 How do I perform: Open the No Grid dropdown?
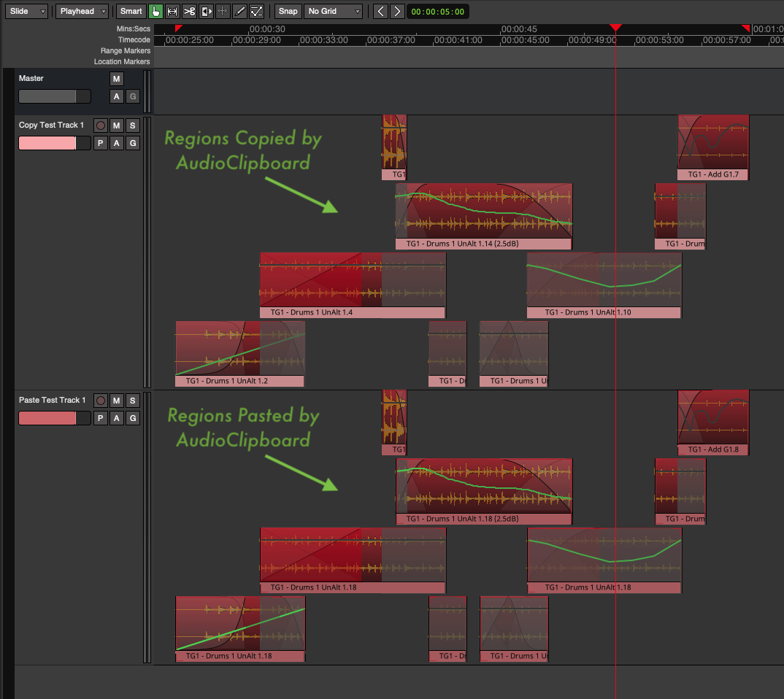(334, 11)
